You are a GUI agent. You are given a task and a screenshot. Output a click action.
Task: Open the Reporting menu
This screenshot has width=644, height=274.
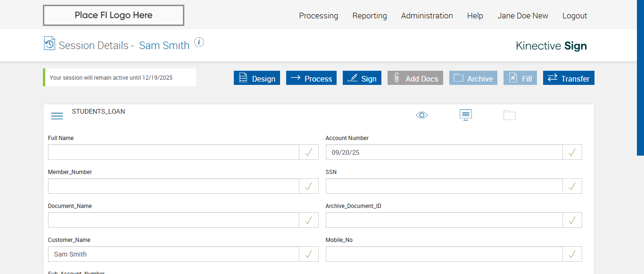coord(370,16)
